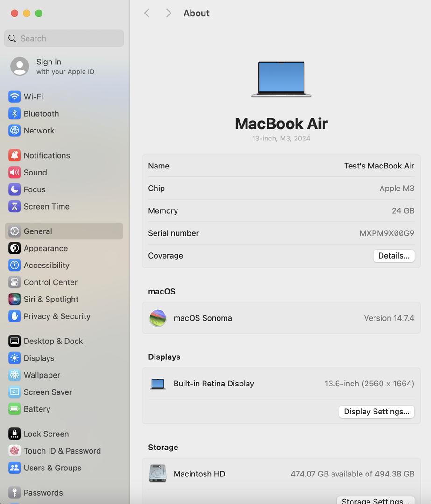Screen dimensions: 431x504
Task: Click the Wallpaper flower icon
Action: click(x=14, y=375)
